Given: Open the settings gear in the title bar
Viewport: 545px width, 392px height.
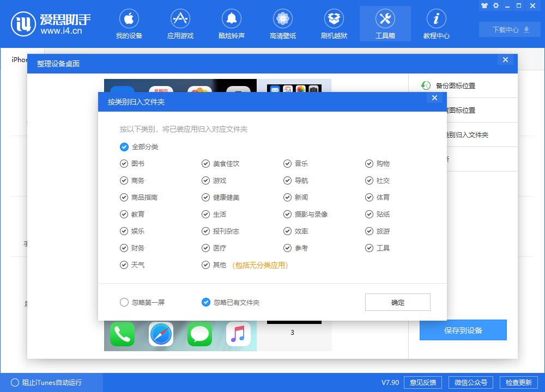Looking at the screenshot, I should point(496,5).
